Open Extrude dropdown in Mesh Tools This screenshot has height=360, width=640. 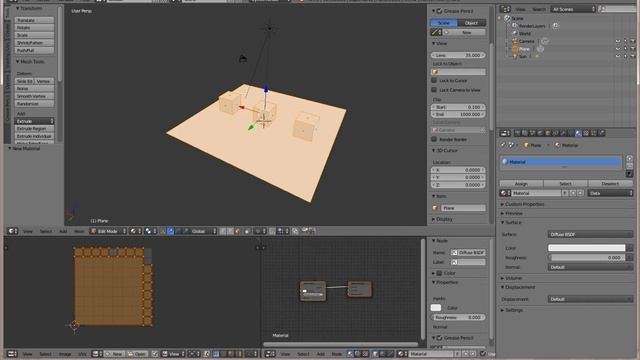pos(34,121)
